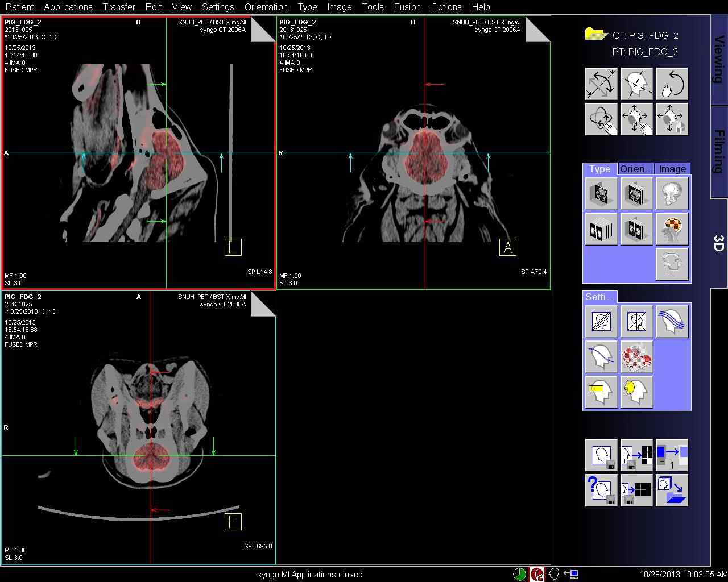Image resolution: width=728 pixels, height=582 pixels.
Task: Click the L orientation cube in sagittal view
Action: pyautogui.click(x=233, y=247)
